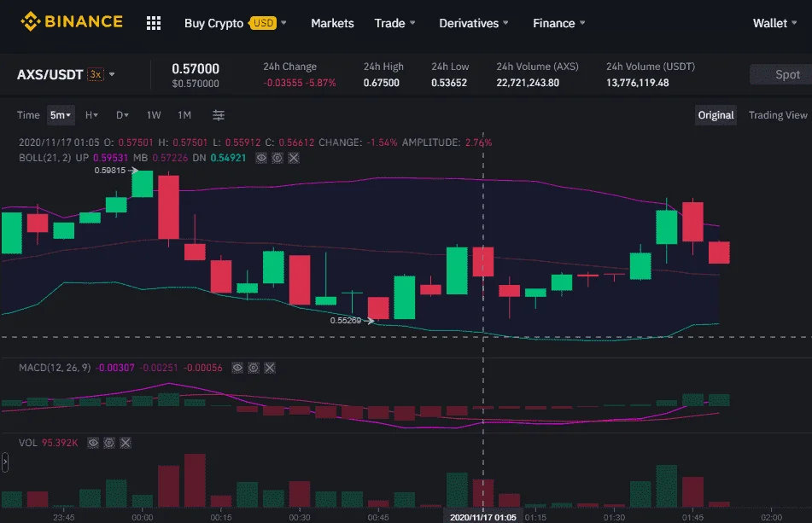Open the Wallet menu
The height and width of the screenshot is (523, 812).
[774, 23]
